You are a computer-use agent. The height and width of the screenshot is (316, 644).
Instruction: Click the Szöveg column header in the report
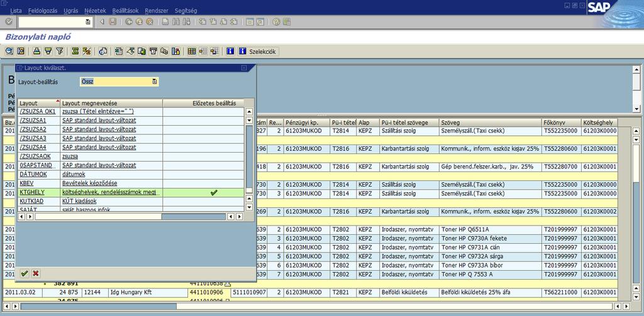(490, 123)
